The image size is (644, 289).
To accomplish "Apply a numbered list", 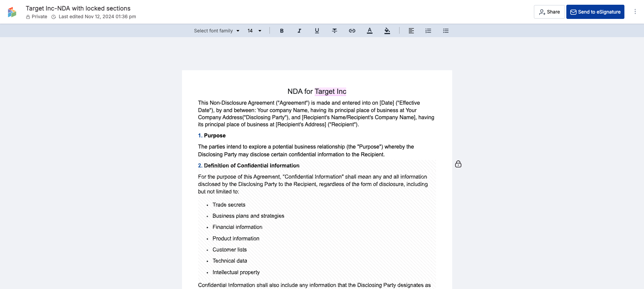I will (428, 31).
